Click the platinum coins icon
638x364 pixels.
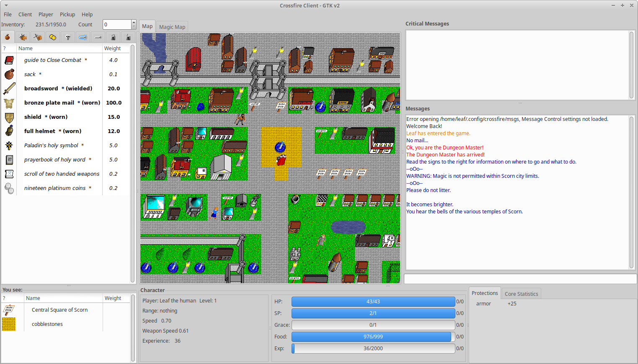[x=9, y=188]
